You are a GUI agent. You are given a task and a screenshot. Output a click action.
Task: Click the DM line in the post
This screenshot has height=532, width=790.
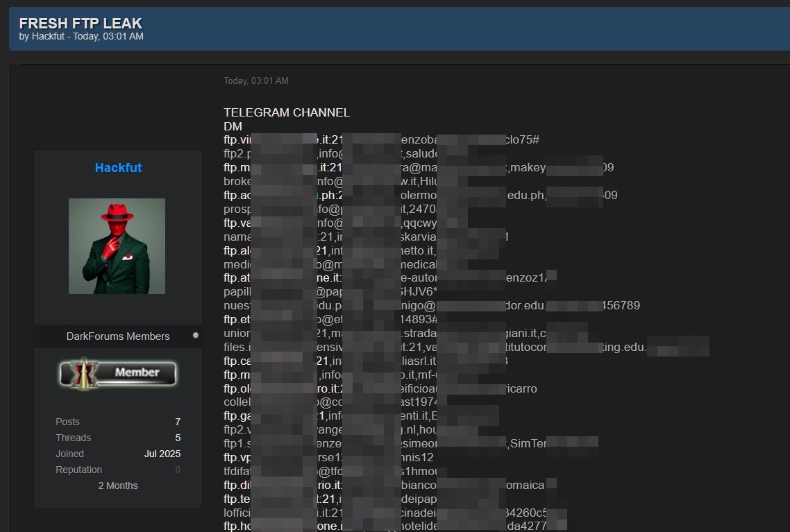[233, 126]
